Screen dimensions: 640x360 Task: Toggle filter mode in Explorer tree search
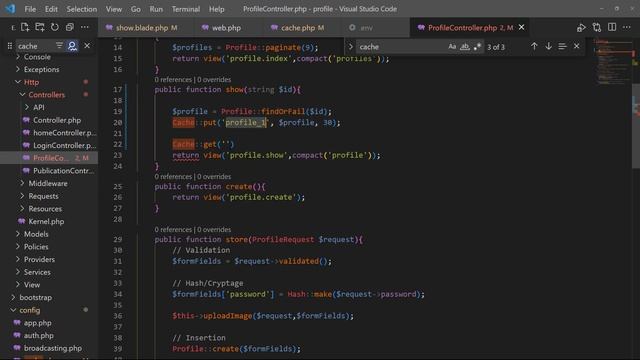pyautogui.click(x=59, y=46)
